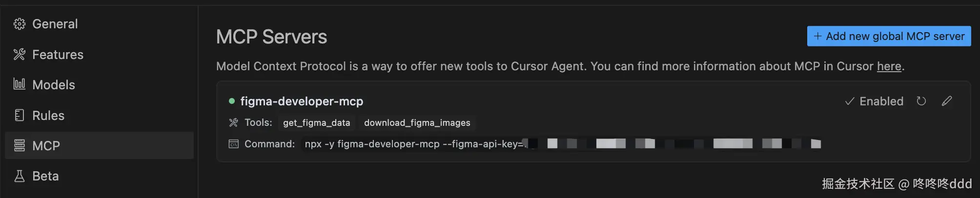Click the Beta flask icon

click(20, 176)
